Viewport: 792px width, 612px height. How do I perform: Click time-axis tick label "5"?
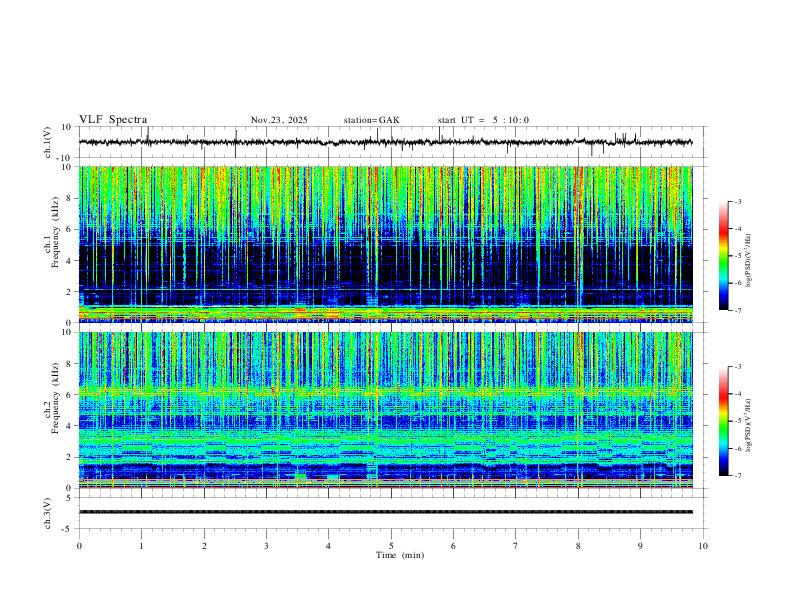click(x=391, y=546)
